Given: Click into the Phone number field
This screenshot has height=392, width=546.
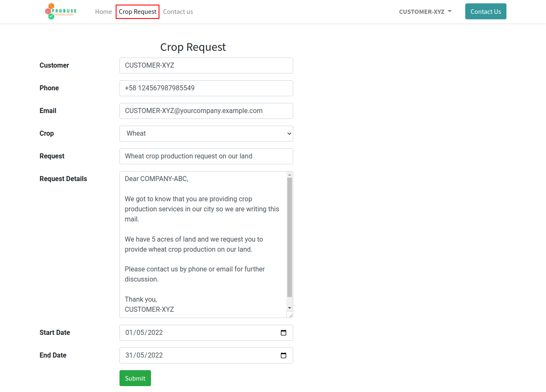Looking at the screenshot, I should pyautogui.click(x=206, y=88).
